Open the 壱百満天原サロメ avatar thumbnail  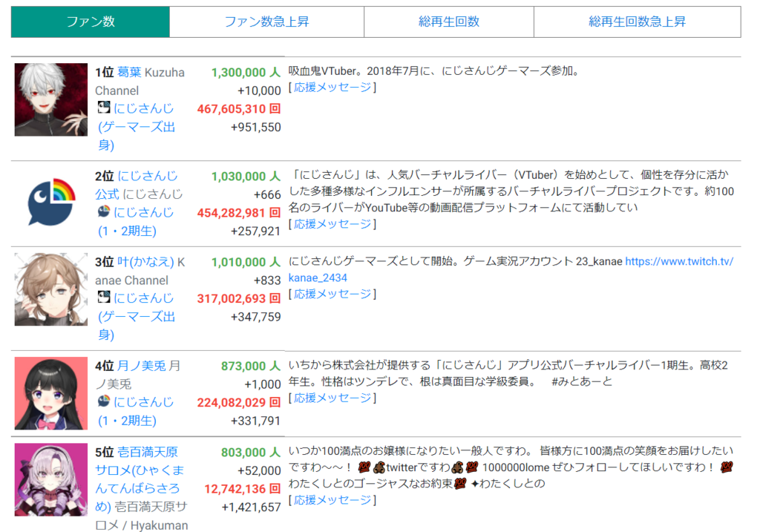tap(51, 479)
